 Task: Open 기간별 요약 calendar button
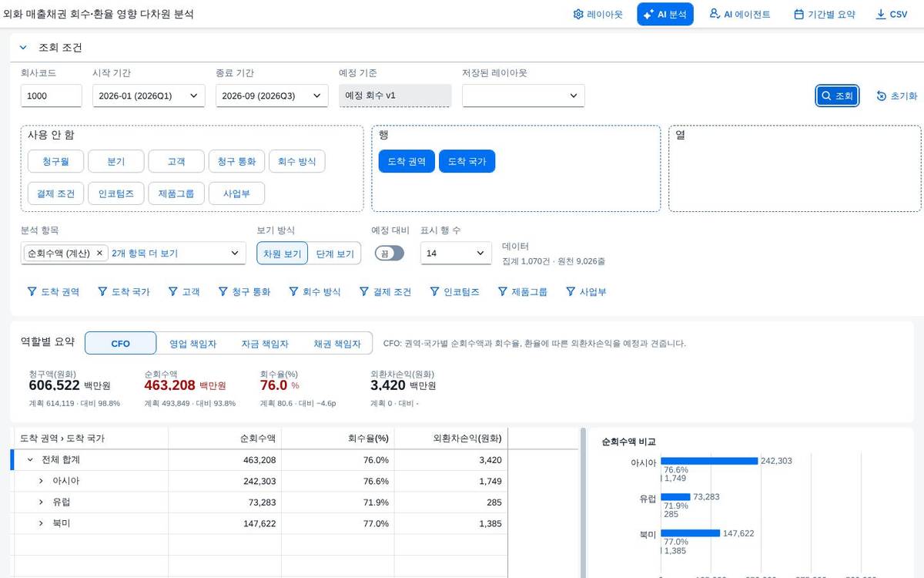click(825, 14)
